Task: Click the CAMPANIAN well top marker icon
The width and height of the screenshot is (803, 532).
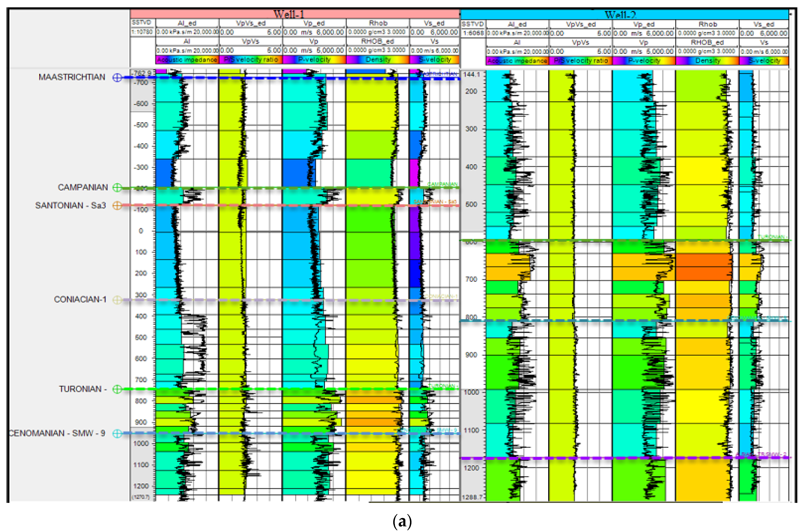Action: (117, 188)
